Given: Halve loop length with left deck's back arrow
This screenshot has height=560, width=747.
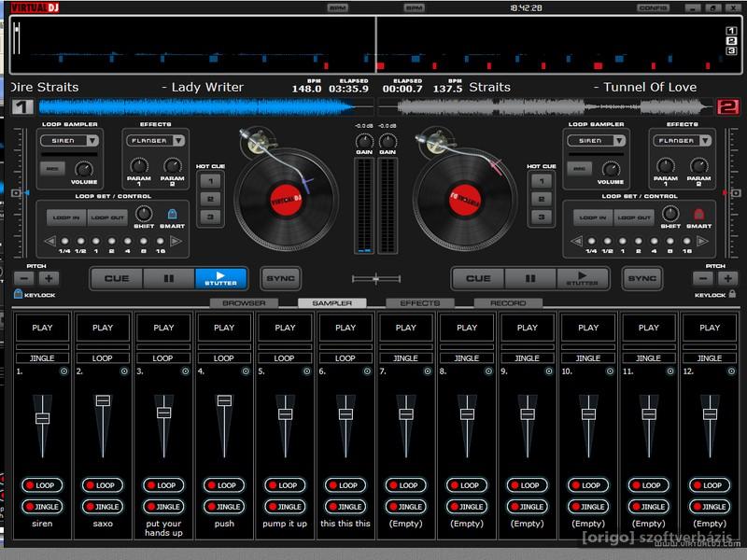Looking at the screenshot, I should 49,241.
